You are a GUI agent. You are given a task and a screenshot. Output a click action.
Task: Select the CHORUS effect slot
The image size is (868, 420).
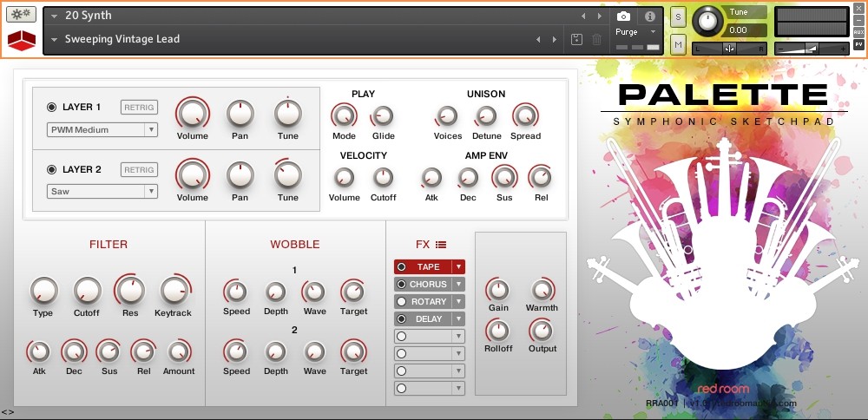tap(429, 285)
